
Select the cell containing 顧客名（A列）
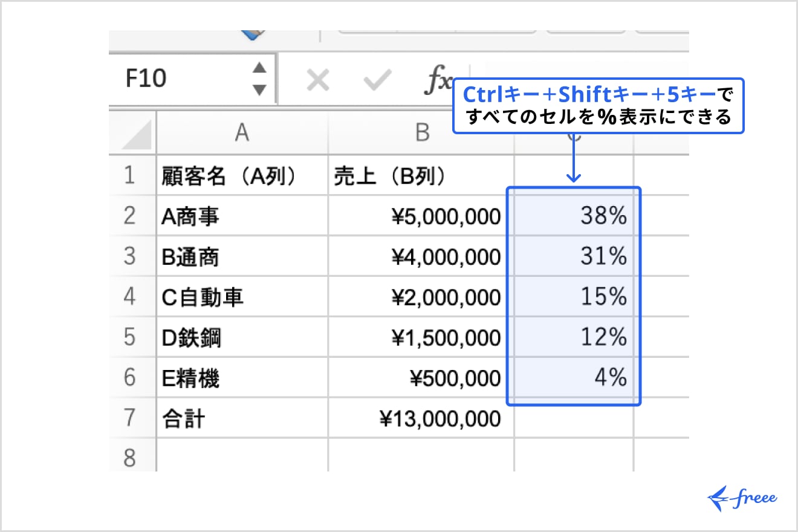click(242, 175)
